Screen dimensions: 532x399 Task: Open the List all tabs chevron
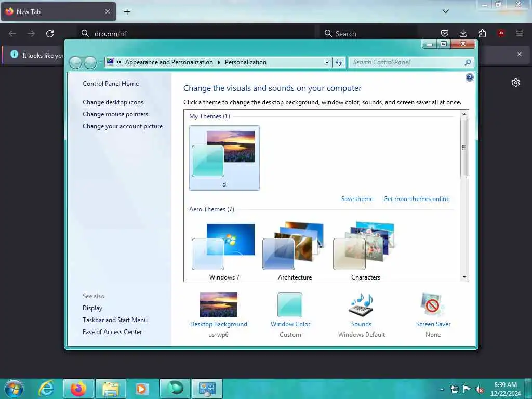(x=445, y=11)
